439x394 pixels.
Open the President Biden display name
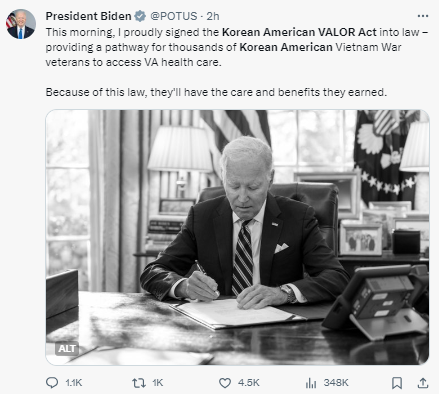click(88, 16)
